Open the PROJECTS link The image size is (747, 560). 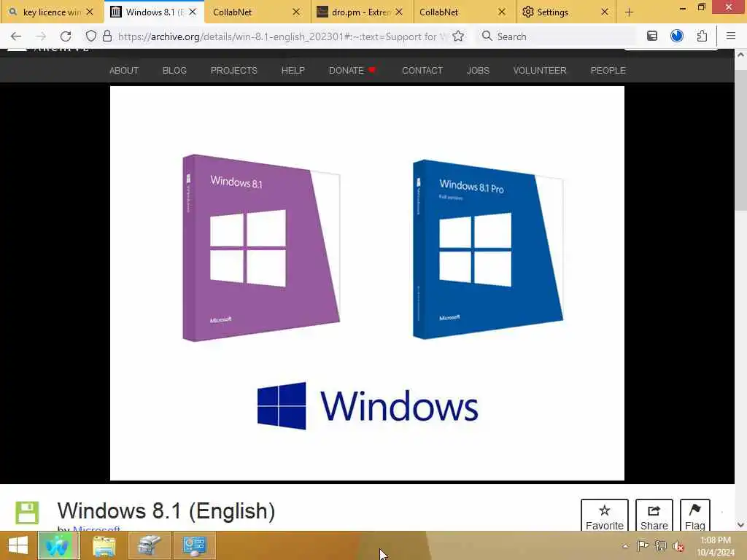[234, 71]
